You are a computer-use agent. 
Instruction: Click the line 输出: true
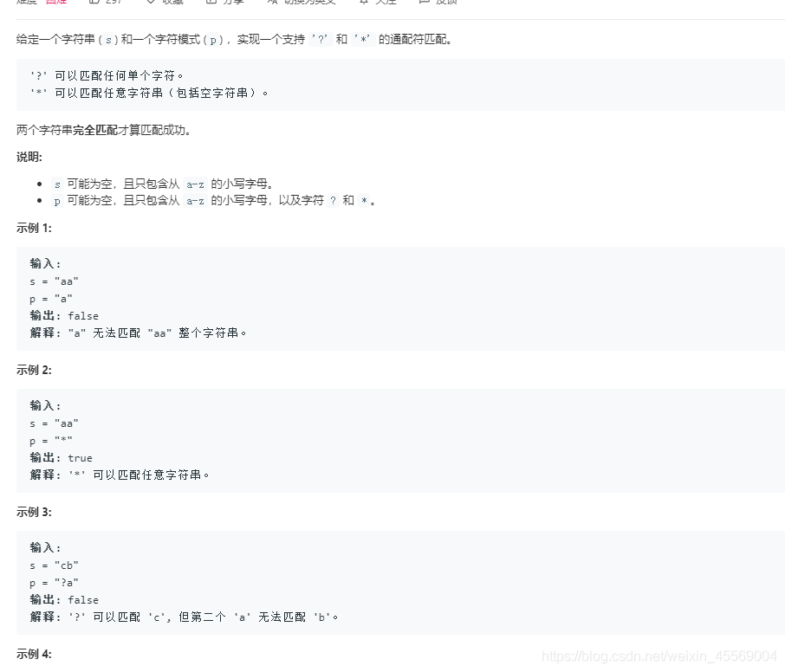[x=61, y=458]
